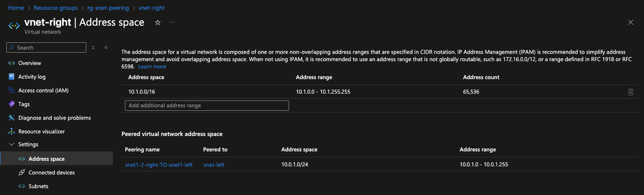Viewport: 644px width, 195px height.
Task: Clear sidebar search with the X icon
Action: tap(93, 47)
